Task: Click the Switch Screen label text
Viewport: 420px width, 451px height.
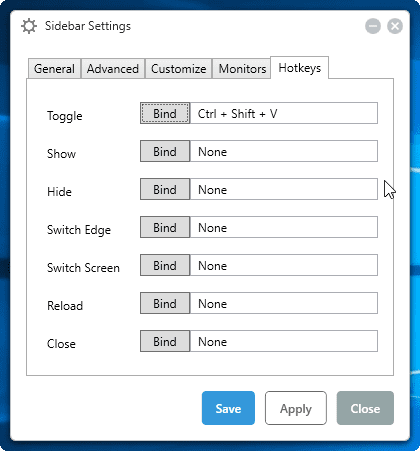Action: (x=83, y=268)
